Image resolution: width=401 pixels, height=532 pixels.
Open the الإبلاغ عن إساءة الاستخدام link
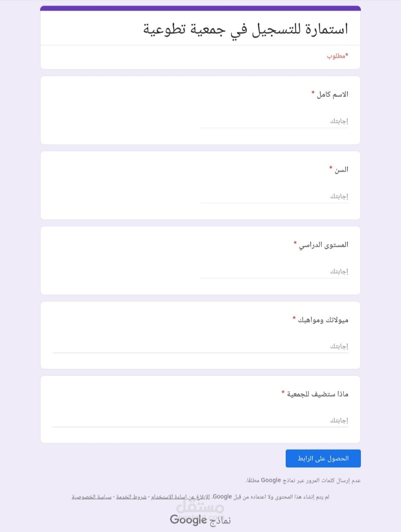pos(180,497)
